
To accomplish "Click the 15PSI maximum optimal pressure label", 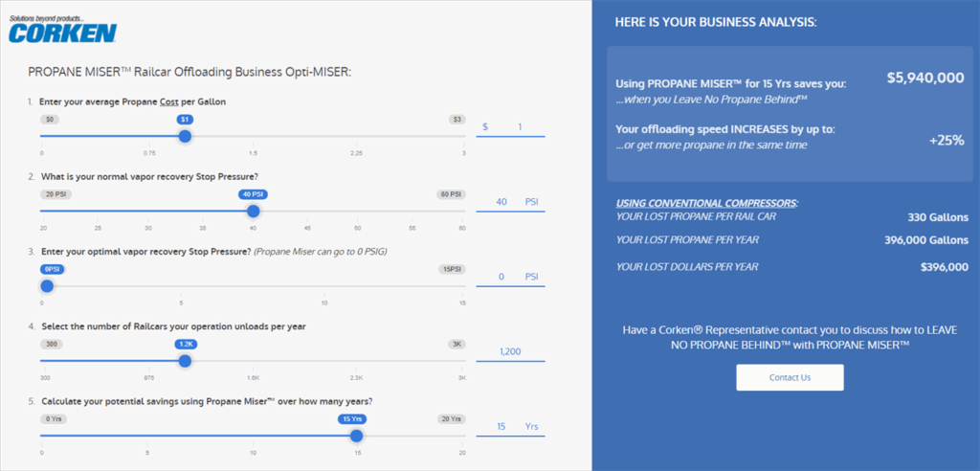I will 450,269.
